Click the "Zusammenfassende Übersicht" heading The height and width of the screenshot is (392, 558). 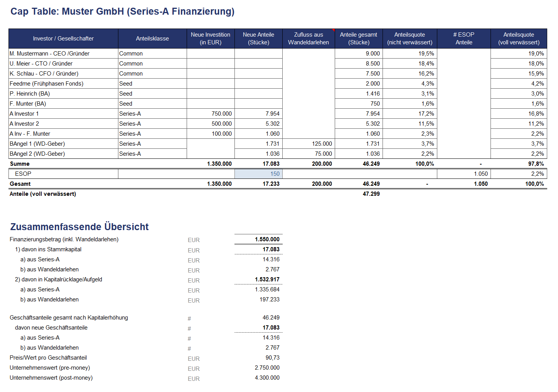click(x=79, y=227)
